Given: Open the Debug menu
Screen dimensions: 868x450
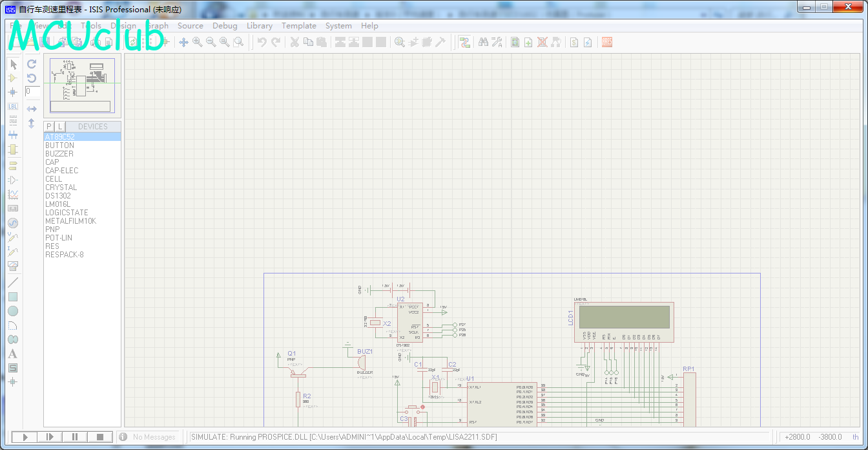Looking at the screenshot, I should point(225,26).
